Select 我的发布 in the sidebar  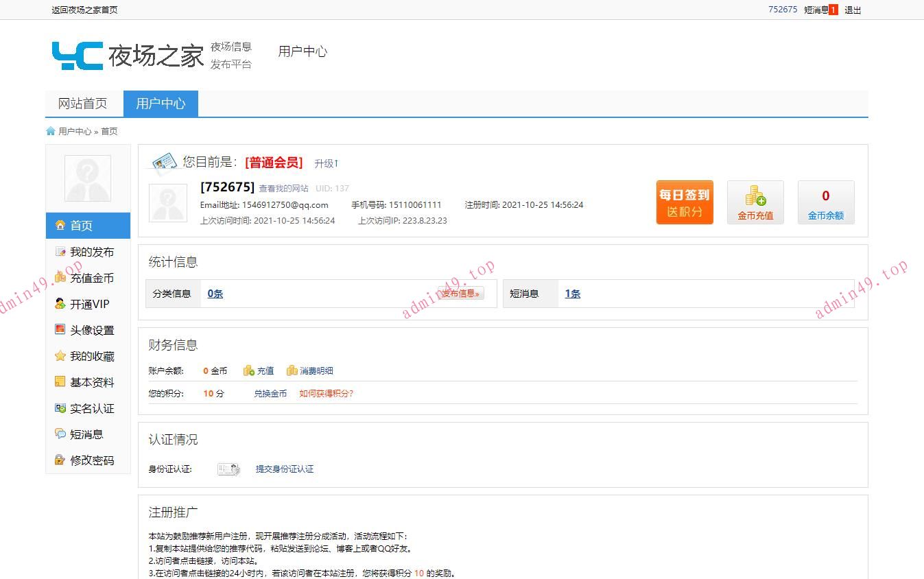91,252
